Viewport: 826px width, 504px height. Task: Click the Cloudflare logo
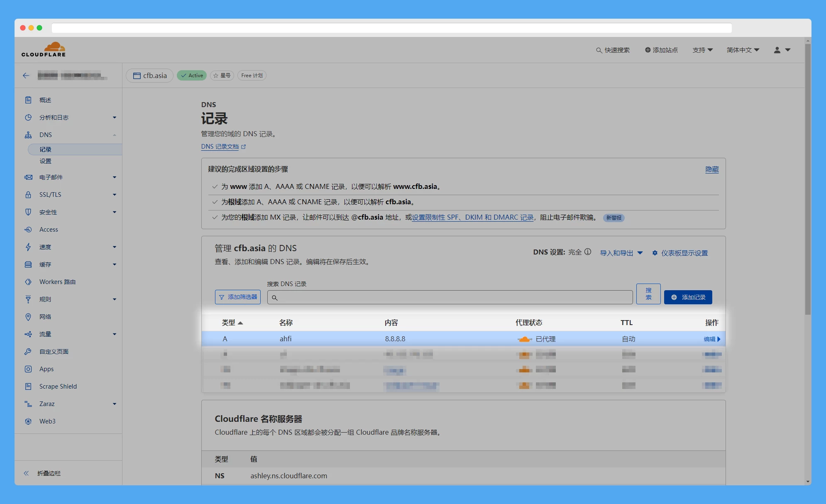[x=44, y=49]
